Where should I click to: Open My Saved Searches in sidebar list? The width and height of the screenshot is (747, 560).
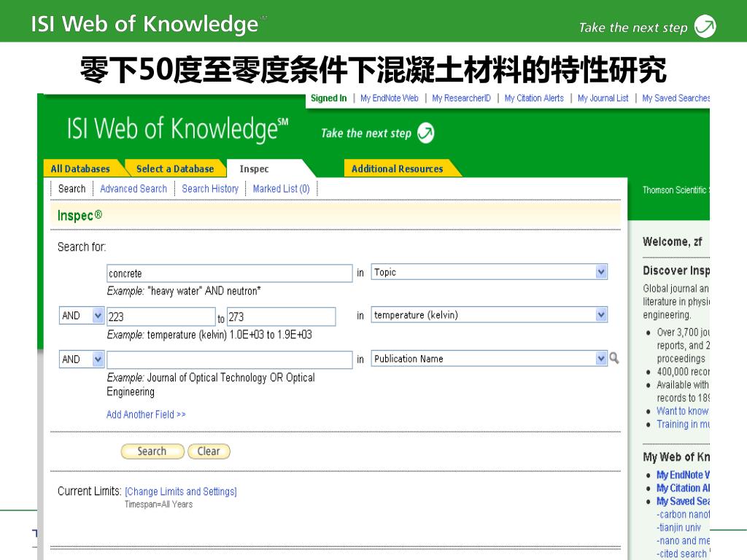pyautogui.click(x=683, y=502)
